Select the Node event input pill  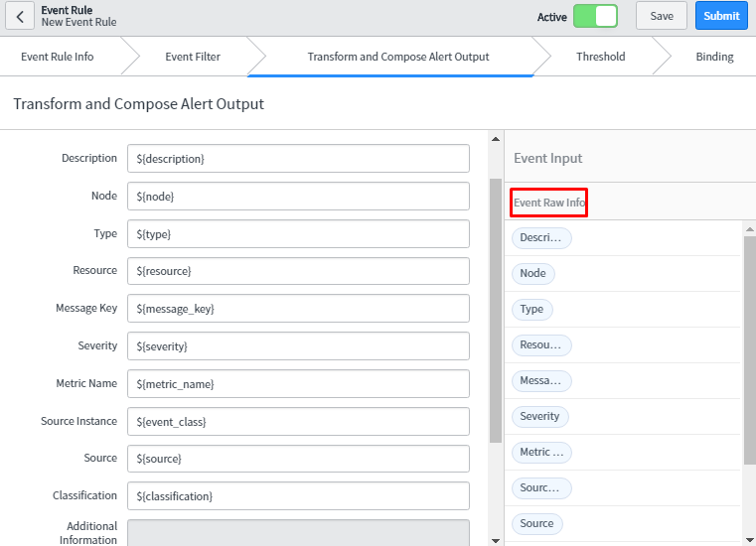point(532,273)
